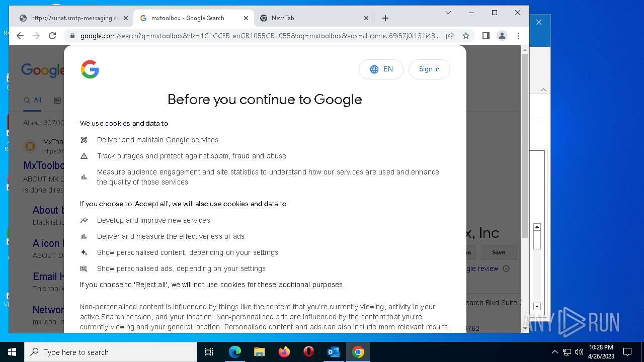Image resolution: width=644 pixels, height=362 pixels.
Task: Open the cookies link in the dialog
Action: pyautogui.click(x=117, y=123)
